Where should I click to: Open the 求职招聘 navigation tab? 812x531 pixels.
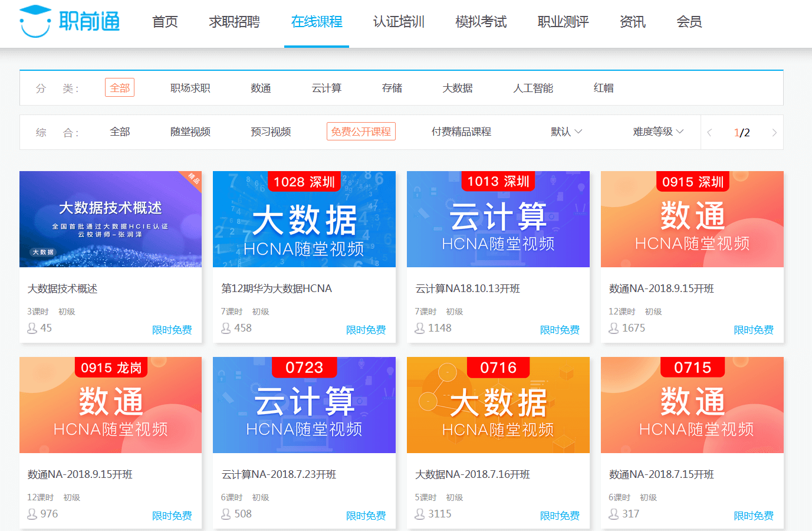tap(234, 22)
